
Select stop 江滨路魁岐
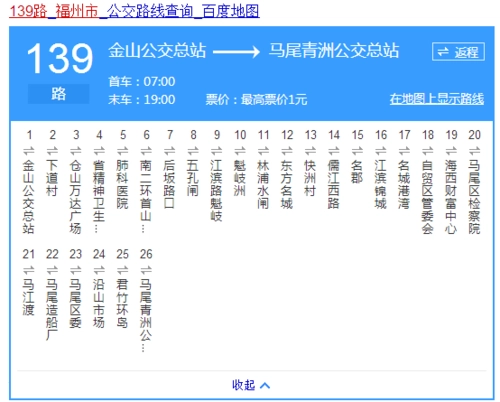point(217,191)
